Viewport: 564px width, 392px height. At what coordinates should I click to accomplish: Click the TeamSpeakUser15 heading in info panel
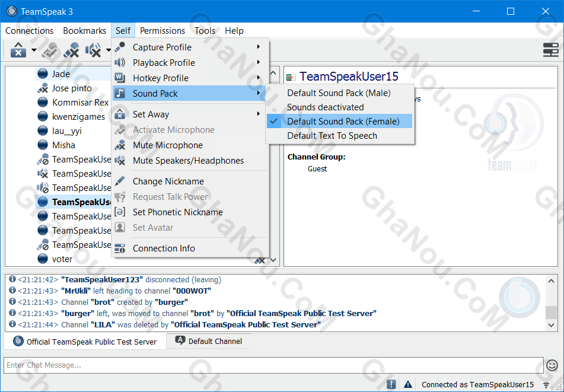point(349,77)
